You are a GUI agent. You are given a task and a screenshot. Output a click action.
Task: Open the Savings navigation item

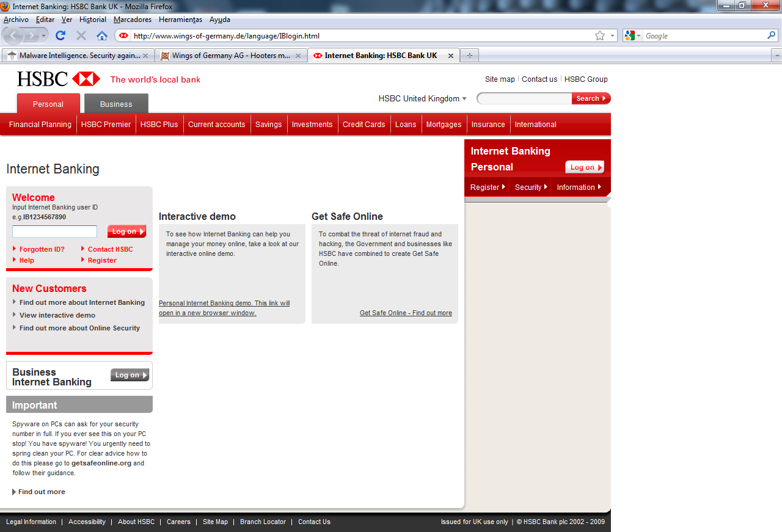pos(268,124)
